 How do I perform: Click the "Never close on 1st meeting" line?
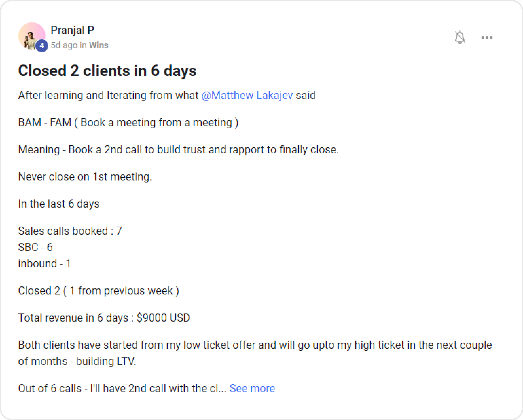pos(85,177)
